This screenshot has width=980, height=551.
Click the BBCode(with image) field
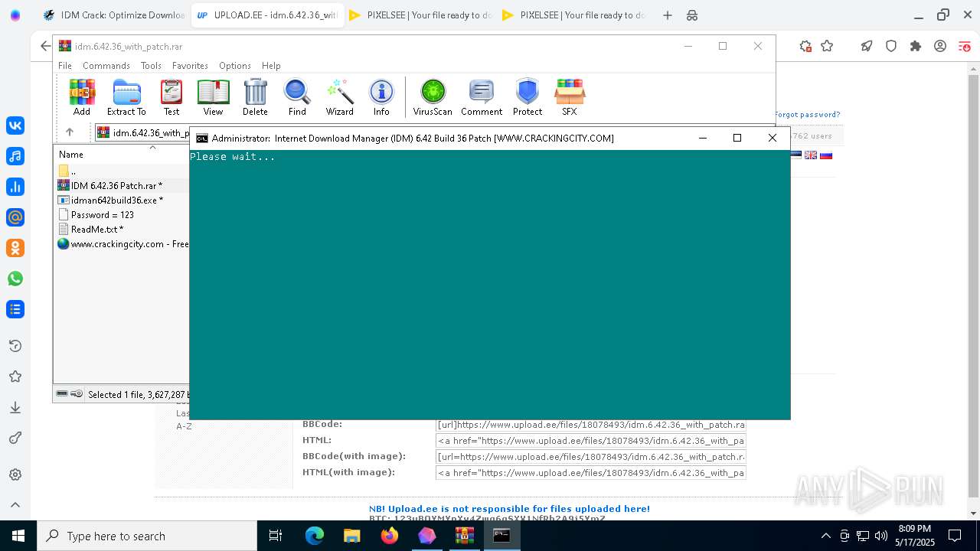click(590, 457)
